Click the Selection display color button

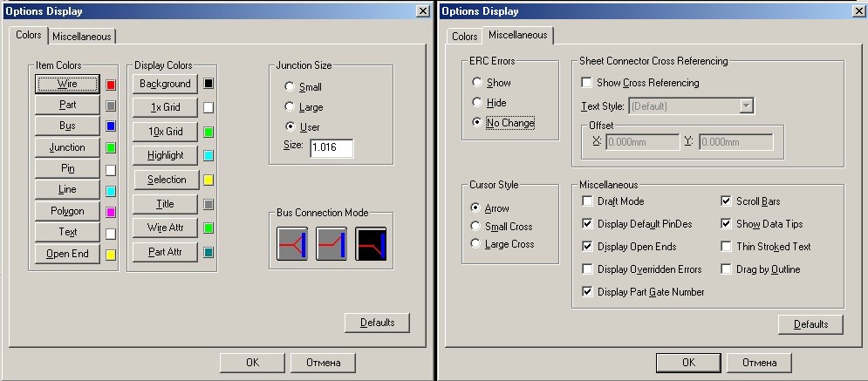[x=166, y=180]
